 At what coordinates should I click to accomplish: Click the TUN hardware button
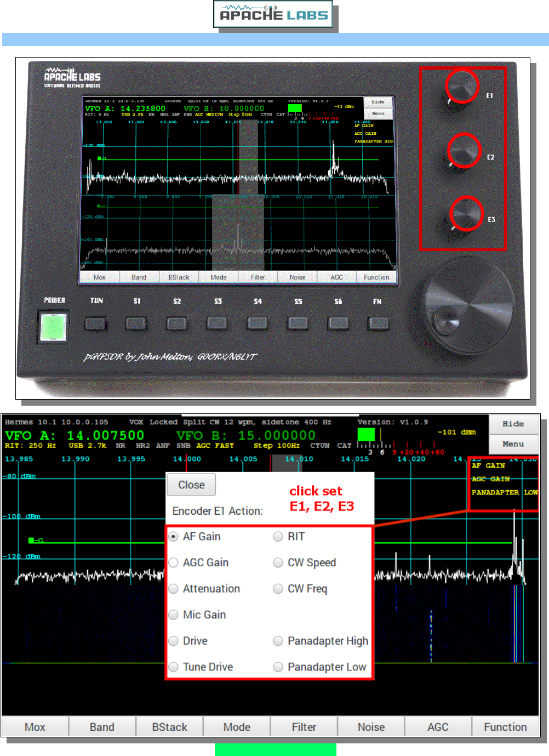pyautogui.click(x=96, y=323)
